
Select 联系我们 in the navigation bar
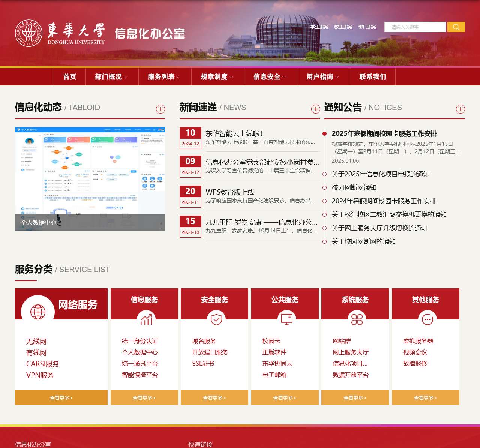pyautogui.click(x=372, y=77)
